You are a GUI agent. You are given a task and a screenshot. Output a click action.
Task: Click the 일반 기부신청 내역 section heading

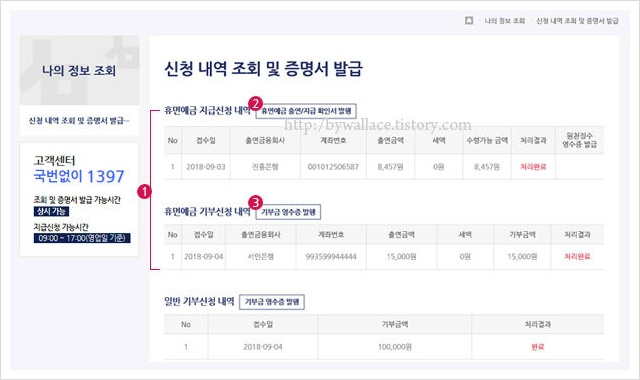pyautogui.click(x=199, y=302)
